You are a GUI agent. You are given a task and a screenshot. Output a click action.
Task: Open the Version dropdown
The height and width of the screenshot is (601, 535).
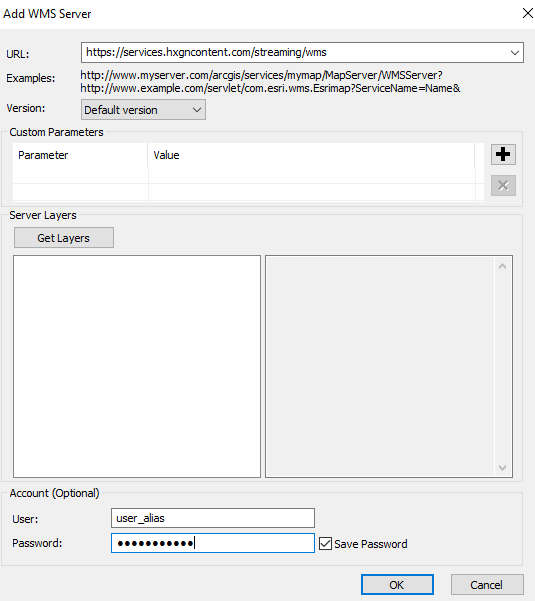pyautogui.click(x=143, y=110)
